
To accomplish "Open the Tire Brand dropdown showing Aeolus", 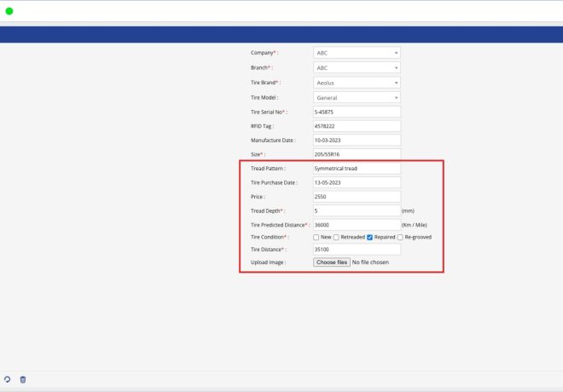I will pyautogui.click(x=357, y=83).
